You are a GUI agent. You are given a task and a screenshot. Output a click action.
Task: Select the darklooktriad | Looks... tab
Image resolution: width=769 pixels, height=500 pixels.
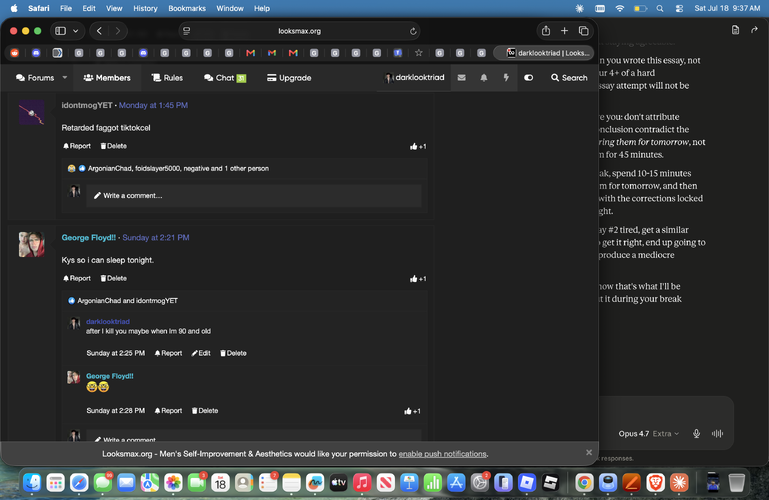(543, 53)
